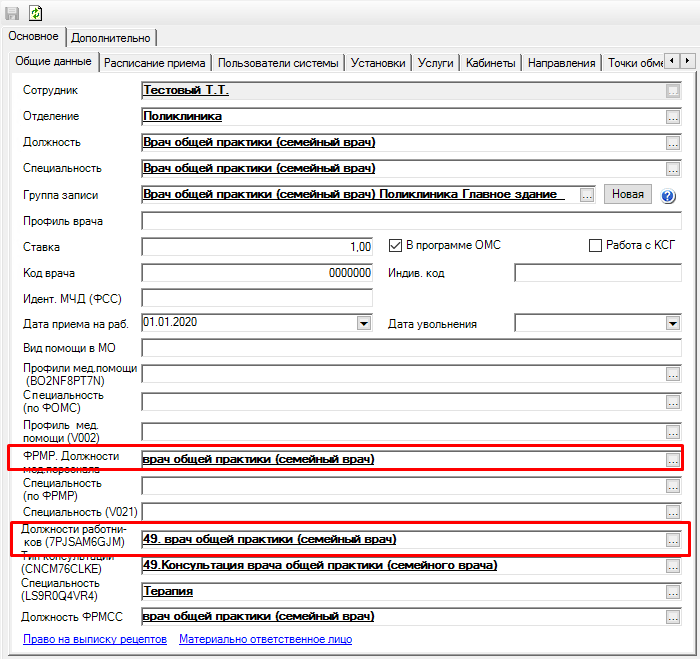Expand the Дата приема на раб. date dropdown
Viewport: 700px width, 659px height.
point(364,323)
